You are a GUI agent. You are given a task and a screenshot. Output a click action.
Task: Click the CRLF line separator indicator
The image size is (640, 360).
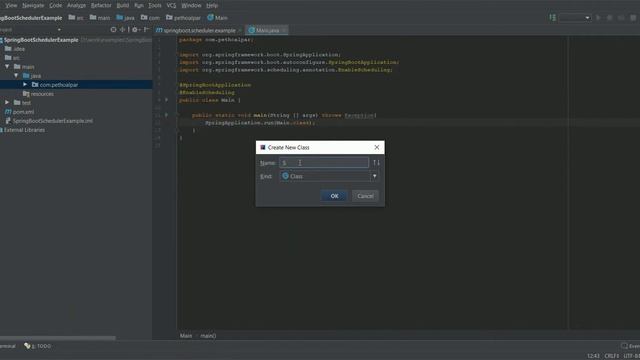(611, 356)
